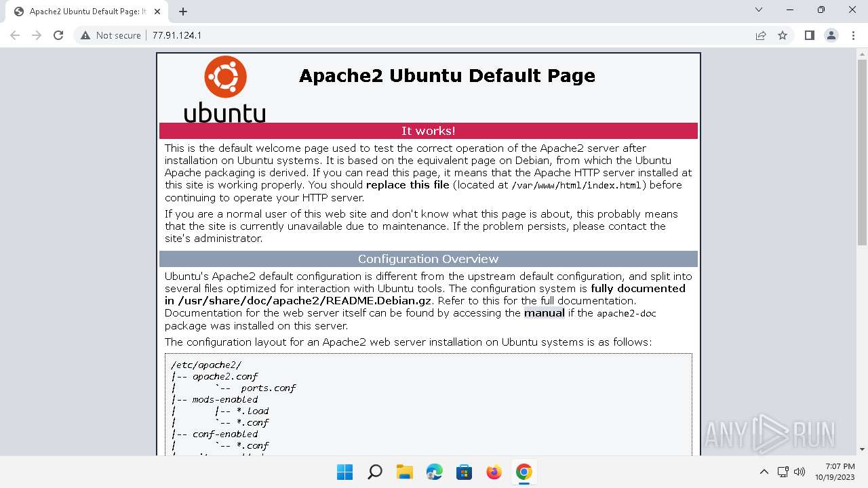
Task: Click the Chrome taskbar icon
Action: [x=524, y=472]
